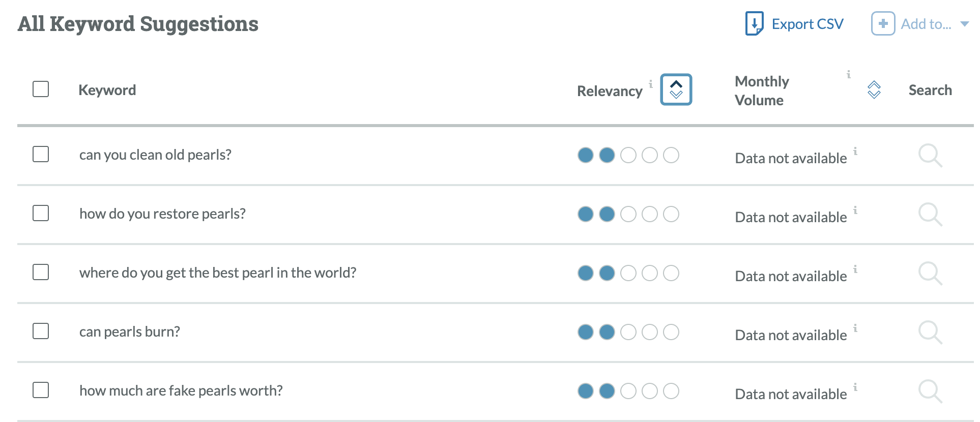Click the Export CSV download icon

754,23
